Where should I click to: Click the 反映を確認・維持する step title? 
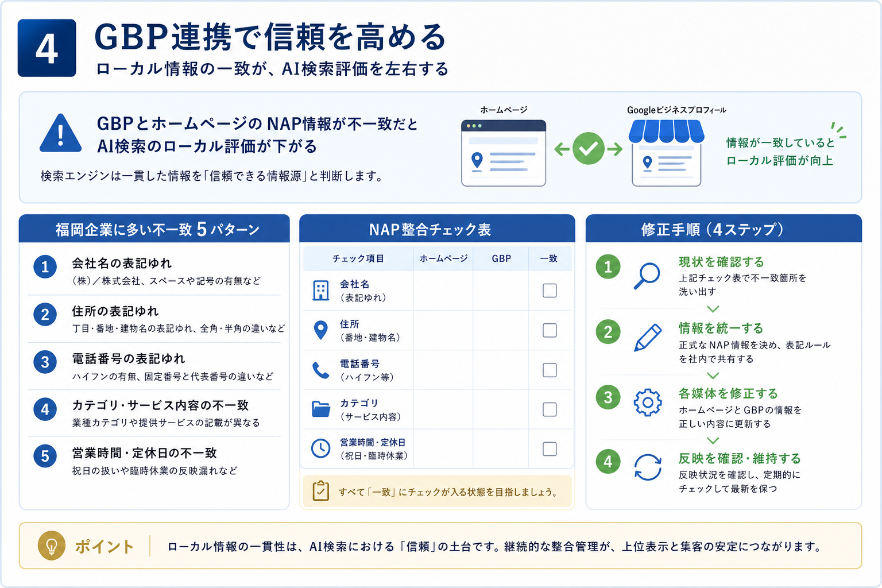(740, 458)
